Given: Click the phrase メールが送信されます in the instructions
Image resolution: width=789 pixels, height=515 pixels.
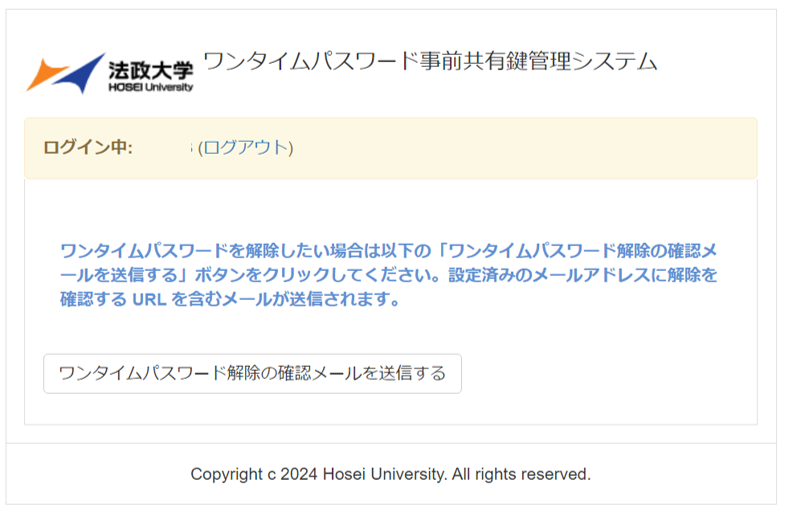Looking at the screenshot, I should [x=305, y=299].
